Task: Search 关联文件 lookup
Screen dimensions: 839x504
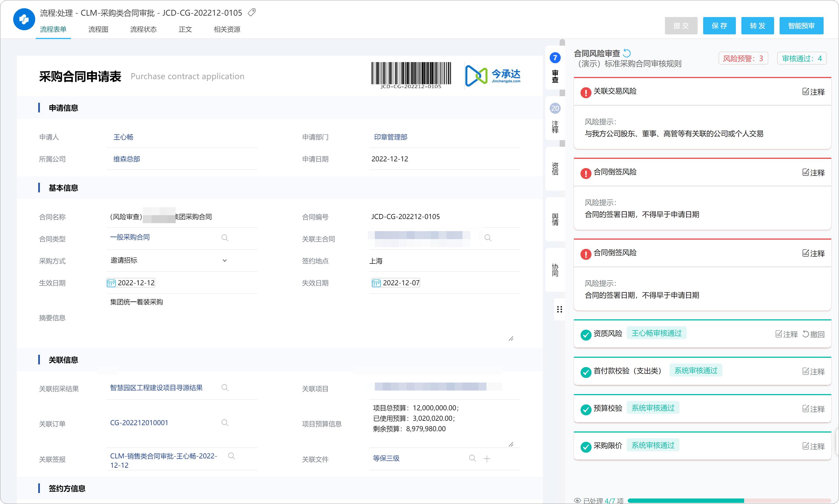Action: point(472,458)
